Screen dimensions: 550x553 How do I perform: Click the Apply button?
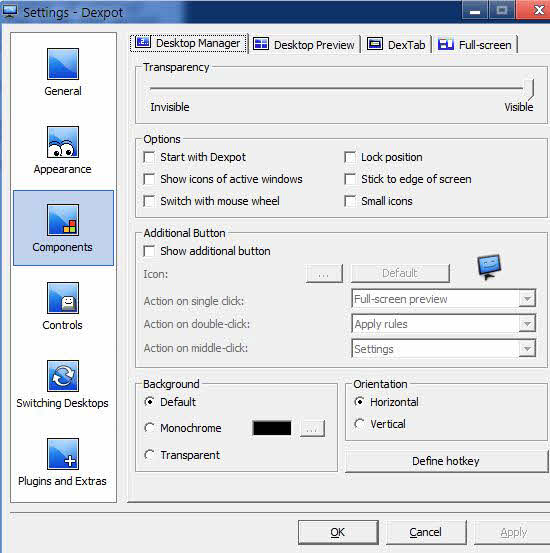513,532
